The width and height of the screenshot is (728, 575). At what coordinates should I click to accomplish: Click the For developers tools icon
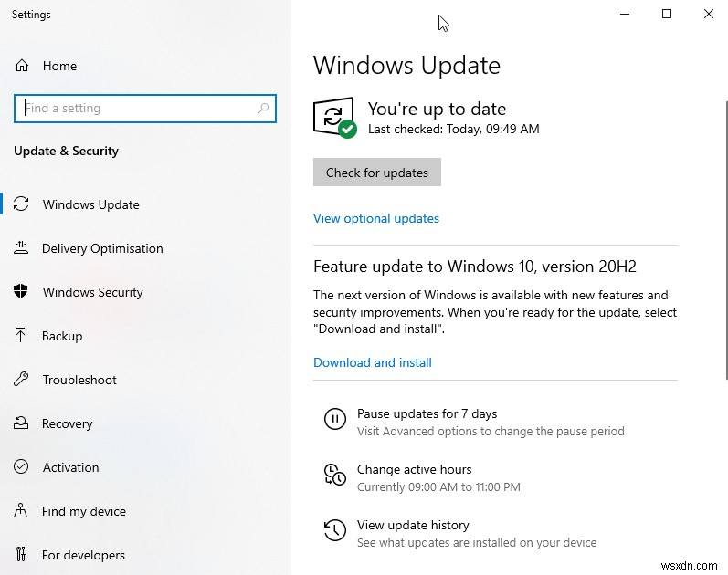[x=21, y=554]
